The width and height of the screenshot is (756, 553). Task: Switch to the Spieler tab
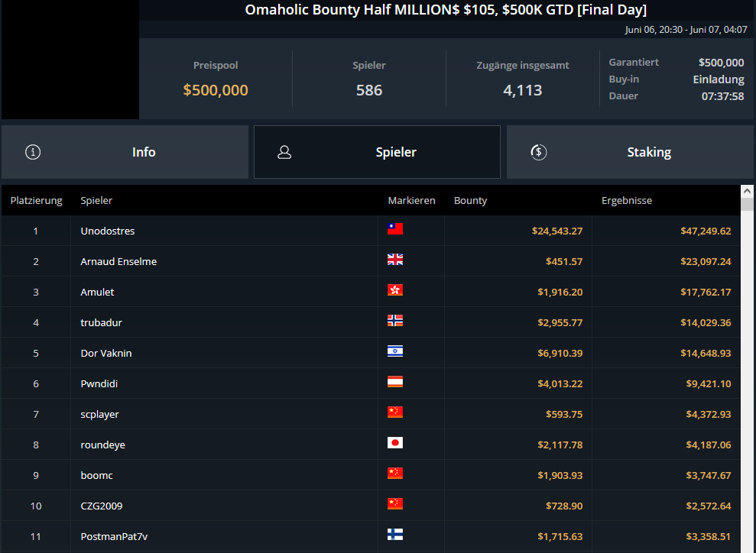tap(377, 152)
